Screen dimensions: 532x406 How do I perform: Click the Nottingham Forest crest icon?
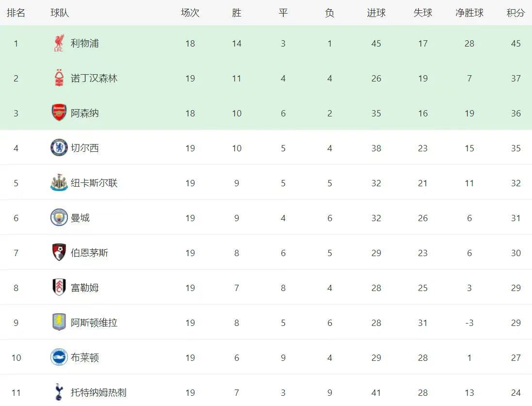coord(59,78)
